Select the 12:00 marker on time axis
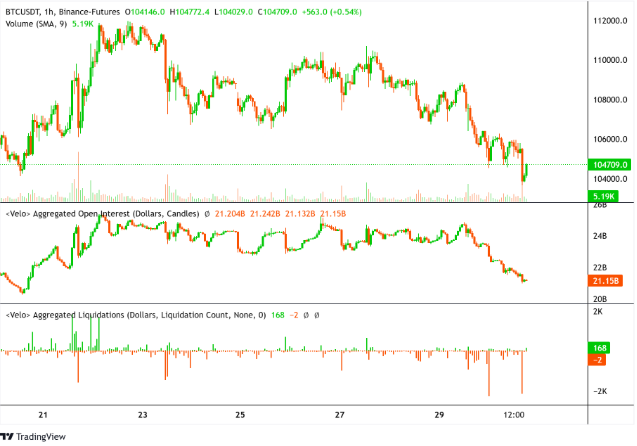The width and height of the screenshot is (637, 446). tap(515, 413)
